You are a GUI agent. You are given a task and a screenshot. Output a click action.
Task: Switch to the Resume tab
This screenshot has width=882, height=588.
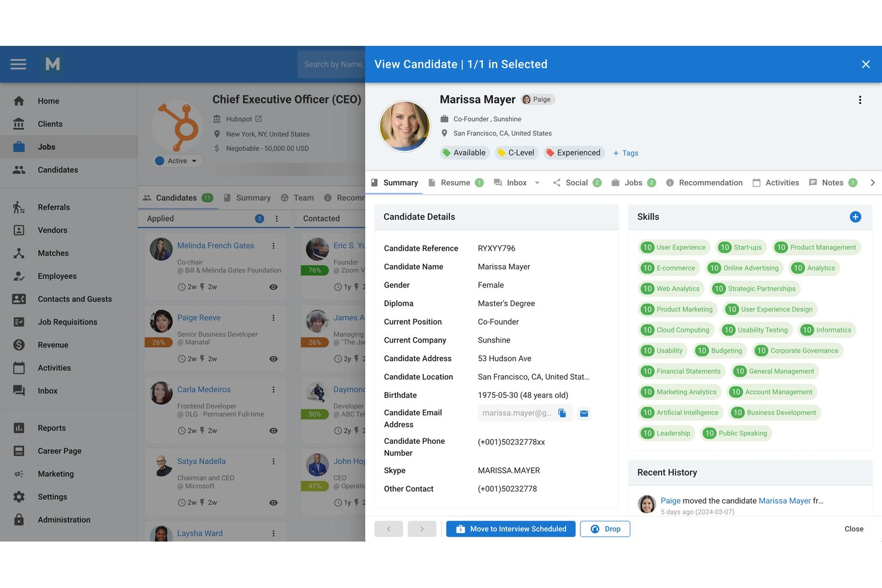[x=456, y=183]
